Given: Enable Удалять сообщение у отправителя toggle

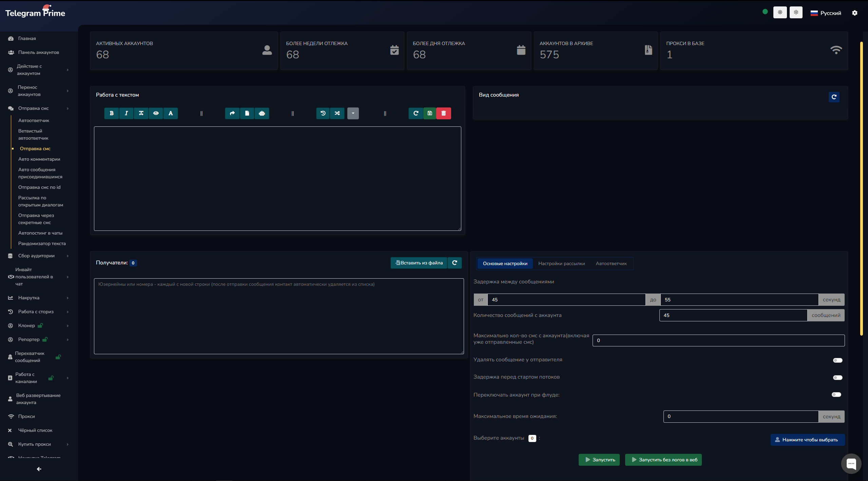Looking at the screenshot, I should pyautogui.click(x=837, y=360).
